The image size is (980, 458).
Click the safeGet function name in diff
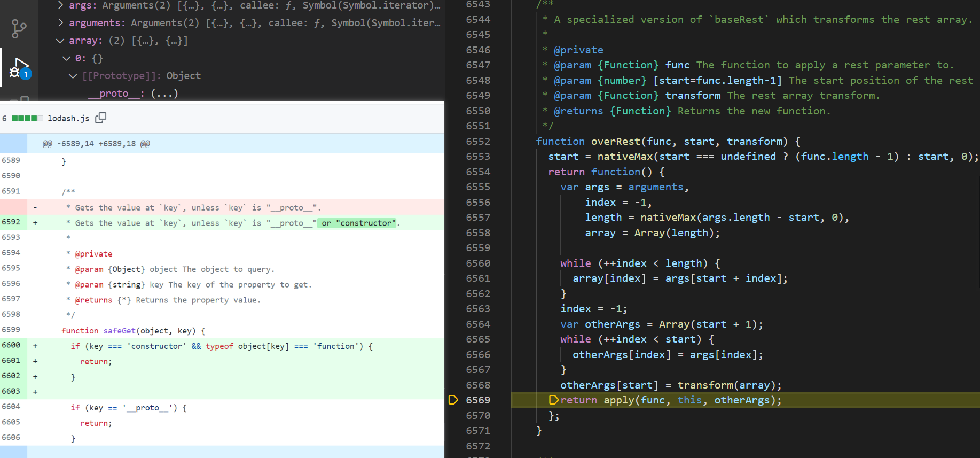click(x=120, y=331)
